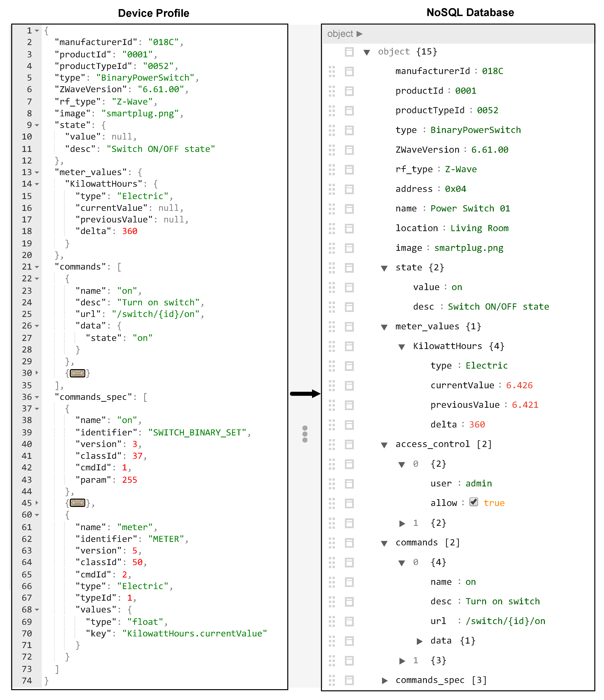Click drag handle beside manufacturerId row

(x=332, y=71)
